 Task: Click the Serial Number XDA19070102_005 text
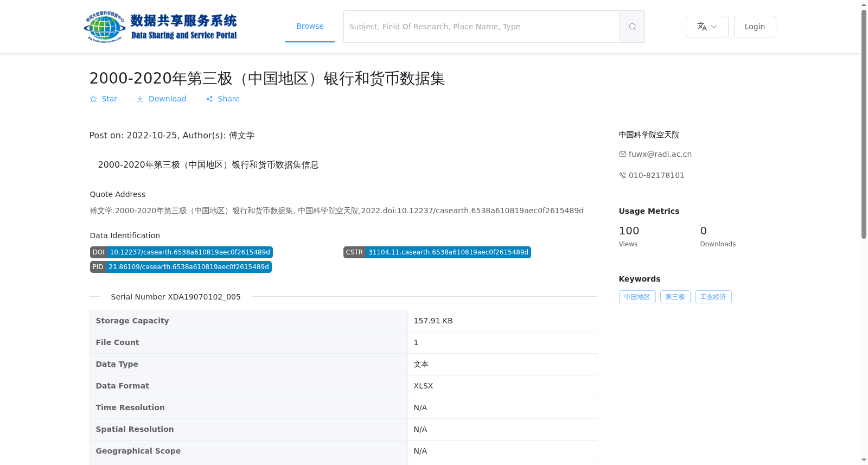pos(176,297)
